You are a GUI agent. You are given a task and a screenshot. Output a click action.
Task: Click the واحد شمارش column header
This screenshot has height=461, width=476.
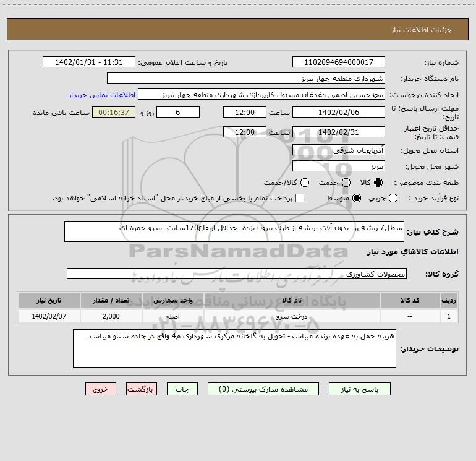point(173,300)
